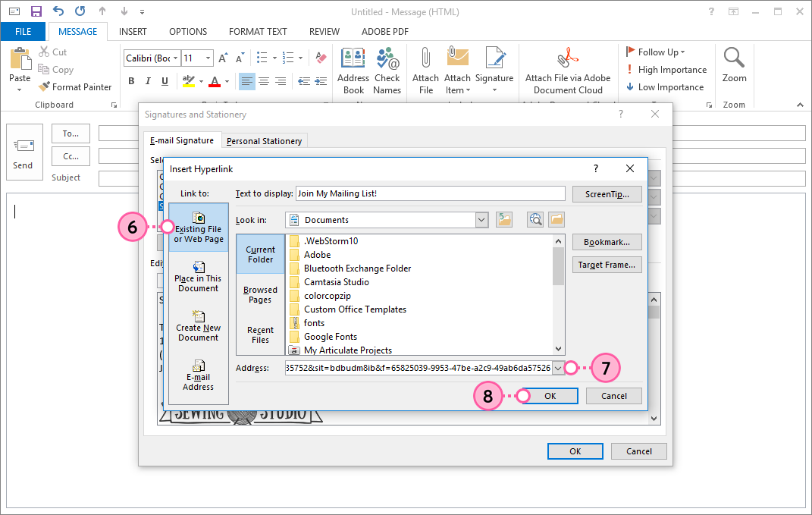
Task: Click Browse the Web icon
Action: (x=535, y=220)
